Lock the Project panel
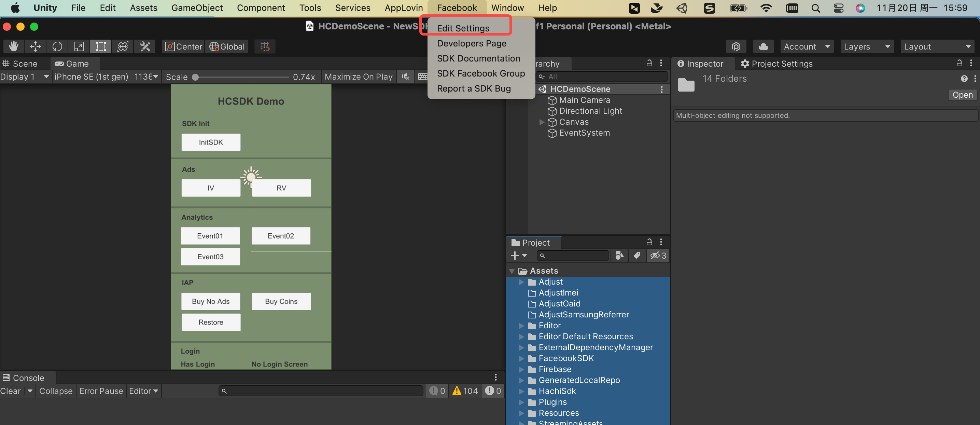Screen dimensions: 980x425 coord(649,242)
